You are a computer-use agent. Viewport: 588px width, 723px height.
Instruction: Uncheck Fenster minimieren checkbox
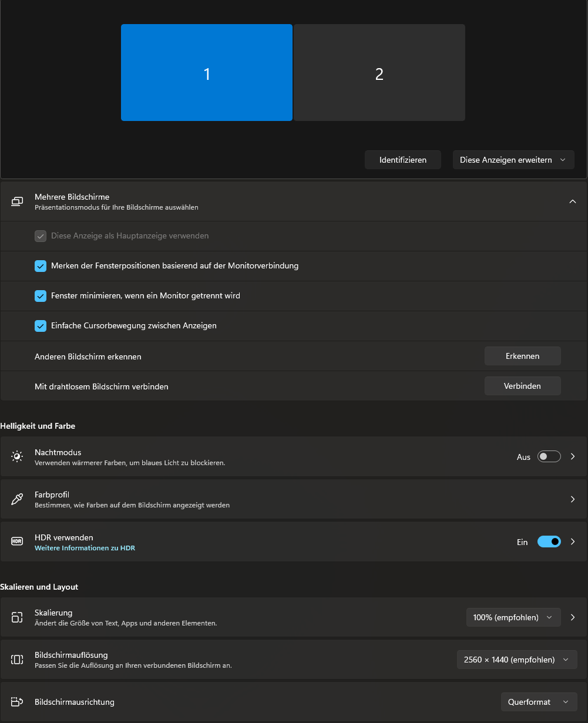41,296
